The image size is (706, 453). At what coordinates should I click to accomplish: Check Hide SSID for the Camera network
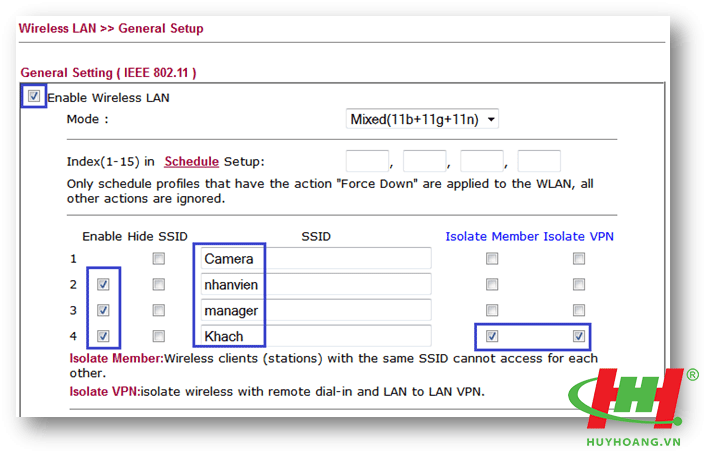[x=158, y=259]
